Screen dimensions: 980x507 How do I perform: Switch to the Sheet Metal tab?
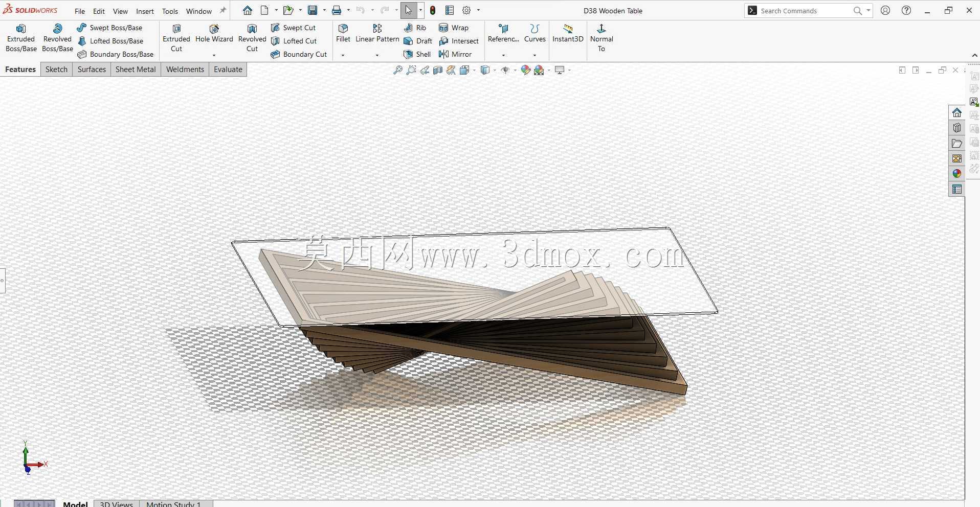point(136,70)
